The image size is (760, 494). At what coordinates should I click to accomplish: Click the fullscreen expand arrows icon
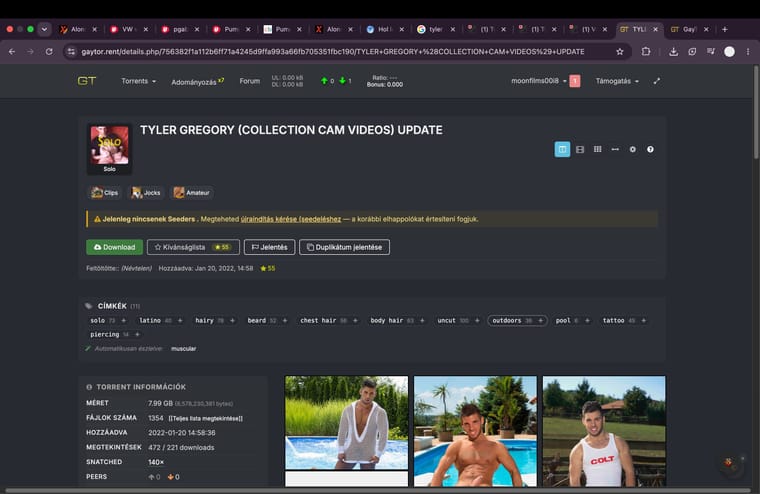657,81
